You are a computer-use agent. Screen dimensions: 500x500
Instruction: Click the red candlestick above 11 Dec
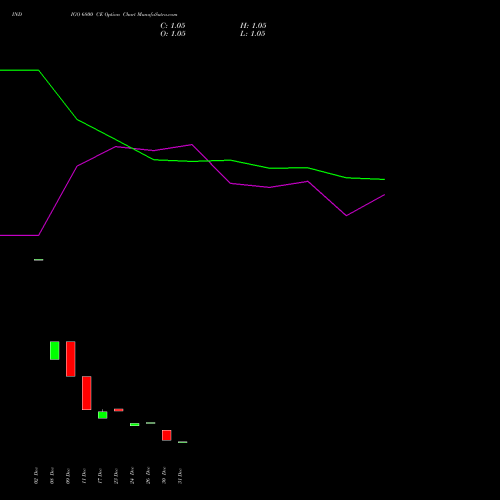[87, 393]
